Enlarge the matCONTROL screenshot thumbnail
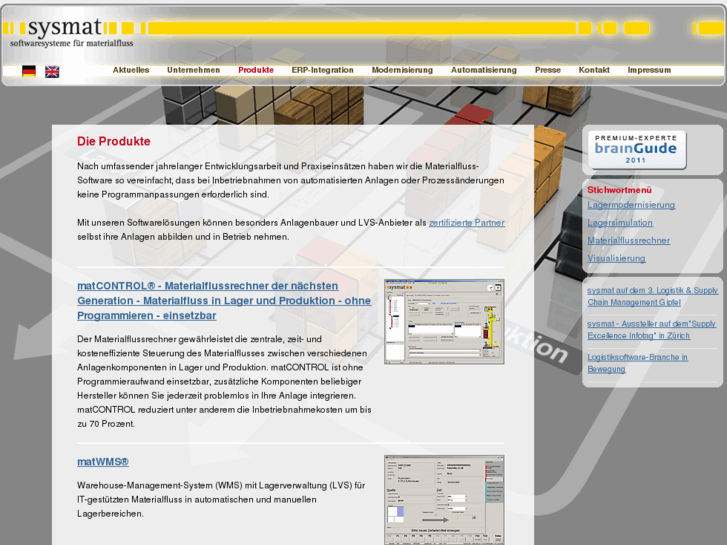The height and width of the screenshot is (545, 727). [444, 321]
